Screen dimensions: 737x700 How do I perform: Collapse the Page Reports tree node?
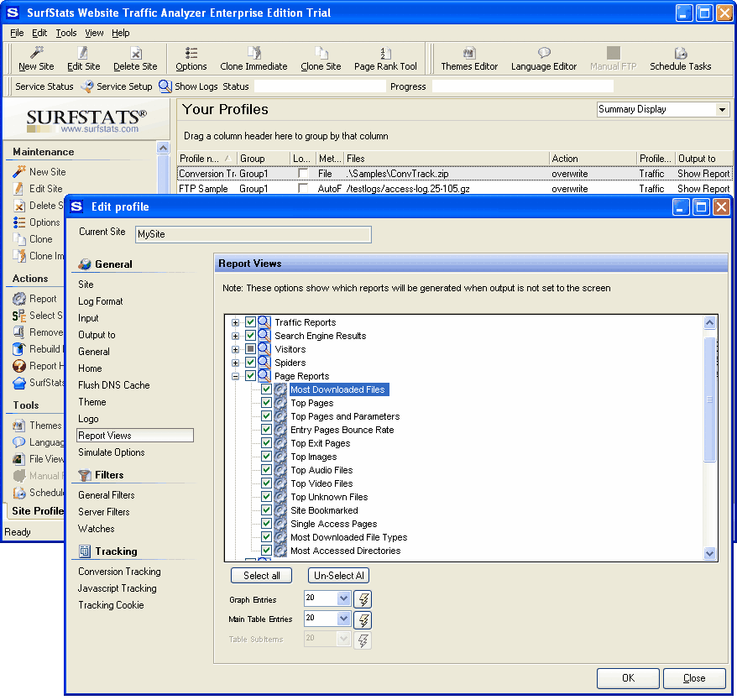[x=236, y=376]
